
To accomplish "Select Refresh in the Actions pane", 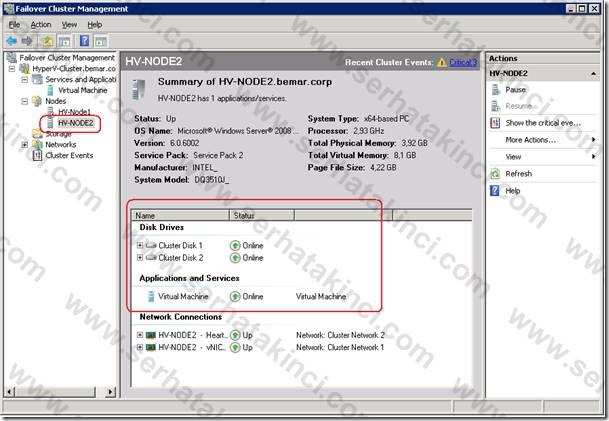I will point(519,174).
